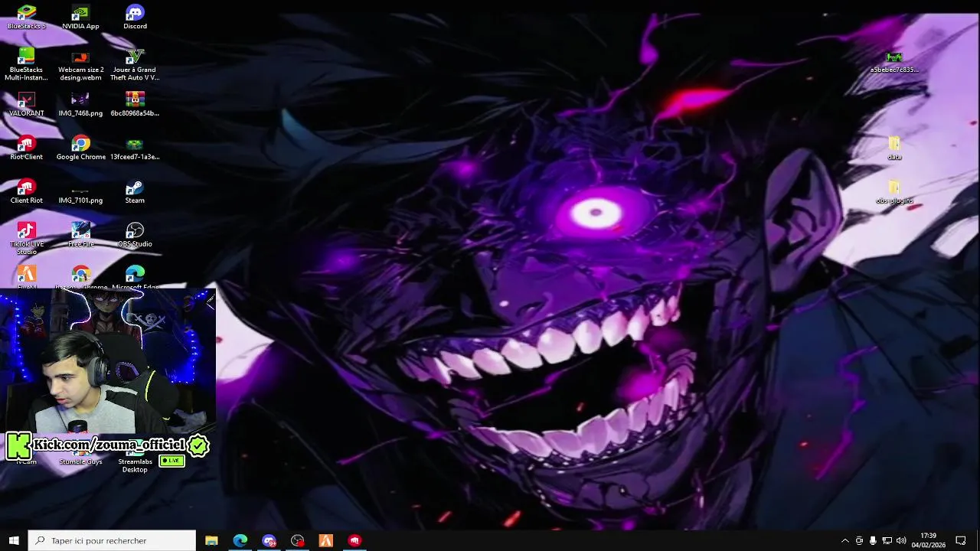Select the 6bc80968a54b archive file
980x551 pixels.
[x=135, y=104]
